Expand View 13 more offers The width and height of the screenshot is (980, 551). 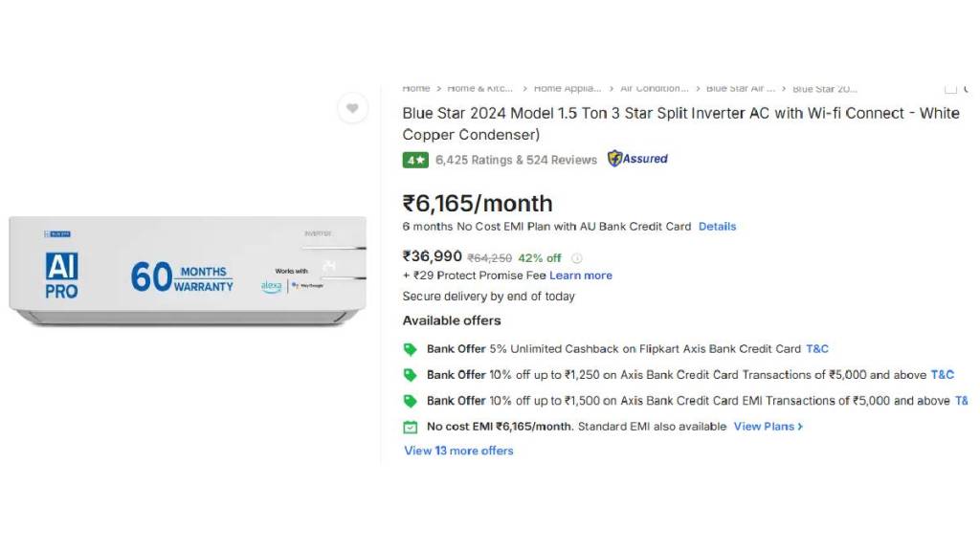[x=458, y=451]
